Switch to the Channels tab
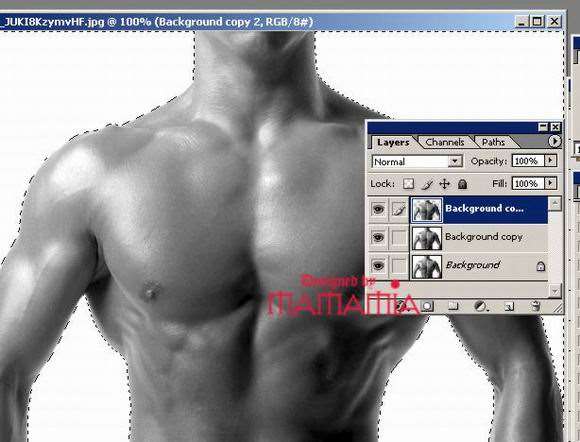Screen dimensions: 580x442 click(x=445, y=142)
